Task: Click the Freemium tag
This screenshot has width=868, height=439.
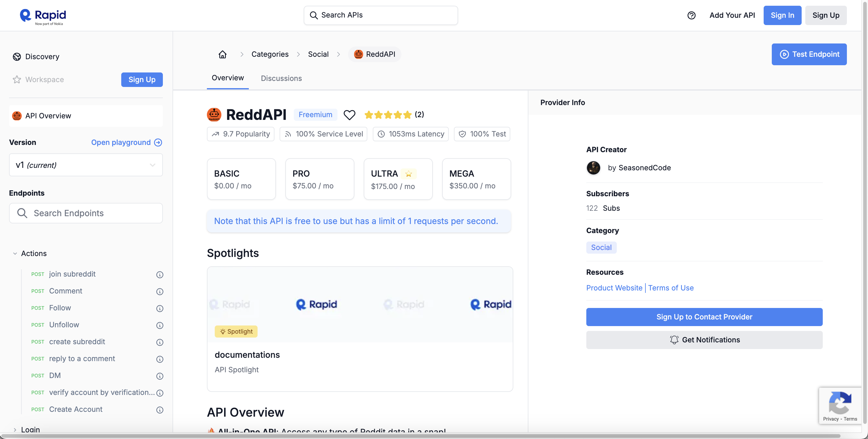Action: [x=315, y=115]
